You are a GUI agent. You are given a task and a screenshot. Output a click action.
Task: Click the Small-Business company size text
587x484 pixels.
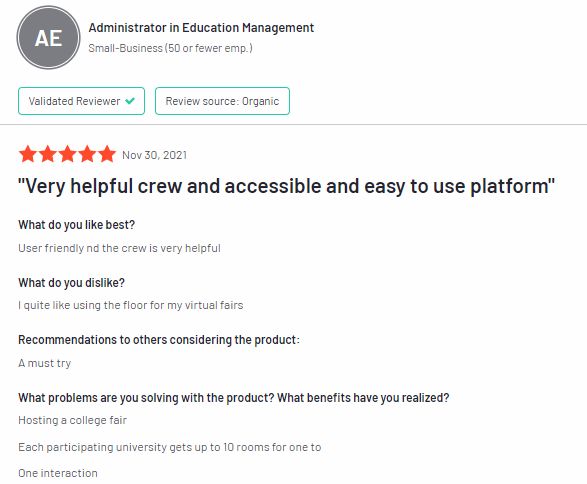(x=170, y=48)
